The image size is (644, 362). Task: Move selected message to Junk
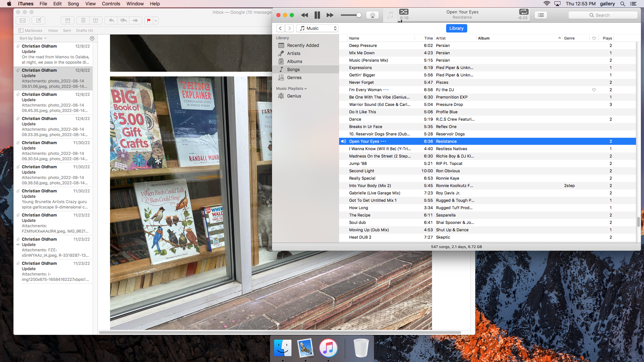pyautogui.click(x=96, y=20)
